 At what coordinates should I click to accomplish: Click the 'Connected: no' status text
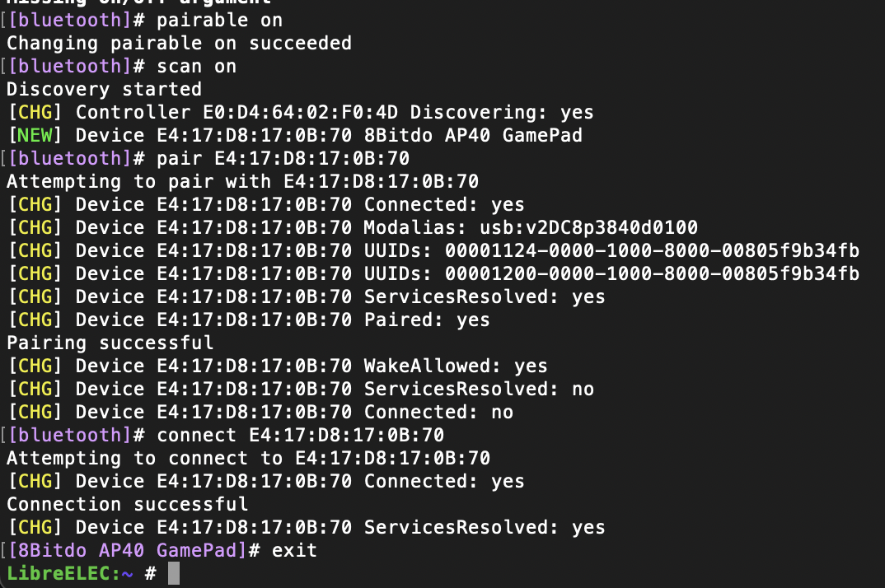pyautogui.click(x=438, y=412)
